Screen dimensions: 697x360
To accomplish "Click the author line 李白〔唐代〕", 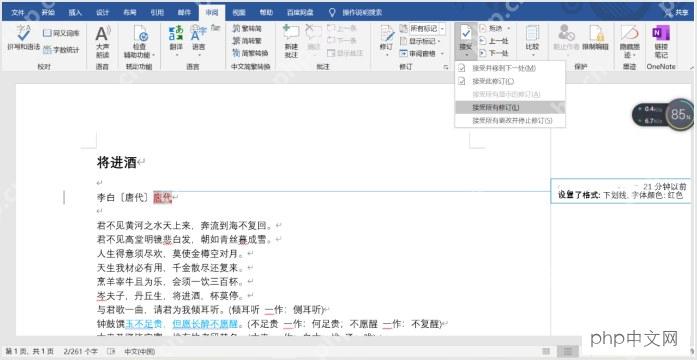I will [x=123, y=197].
